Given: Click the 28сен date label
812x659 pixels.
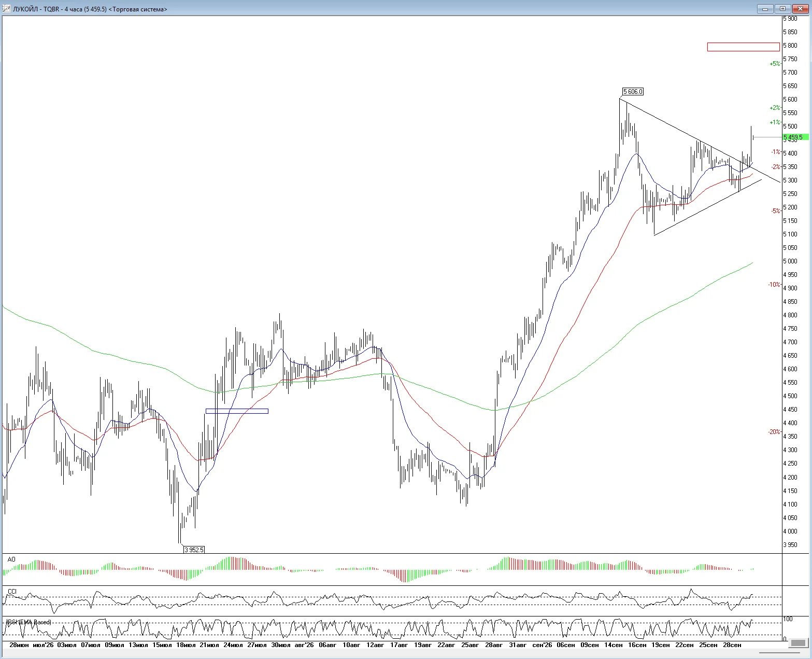Looking at the screenshot, I should pyautogui.click(x=732, y=645).
